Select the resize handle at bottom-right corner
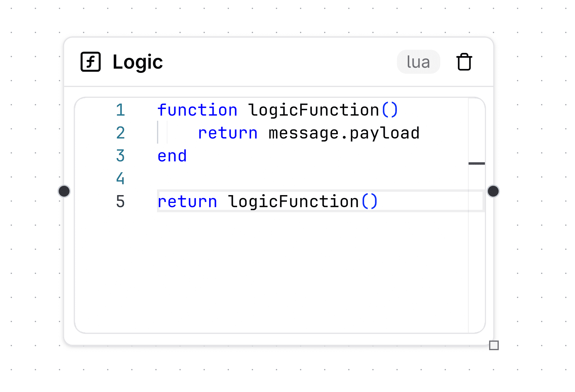 point(495,346)
